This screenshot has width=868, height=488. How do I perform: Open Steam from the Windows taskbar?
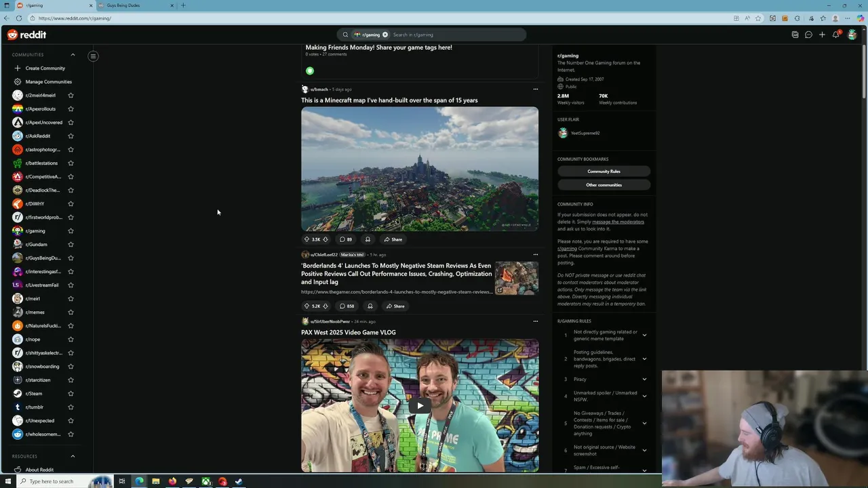239,481
